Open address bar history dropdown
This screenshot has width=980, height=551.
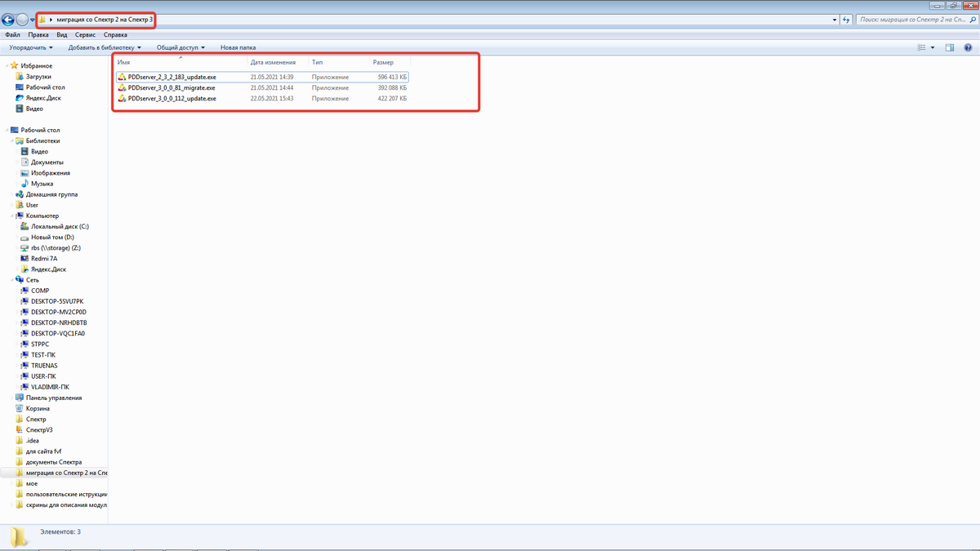pos(834,19)
